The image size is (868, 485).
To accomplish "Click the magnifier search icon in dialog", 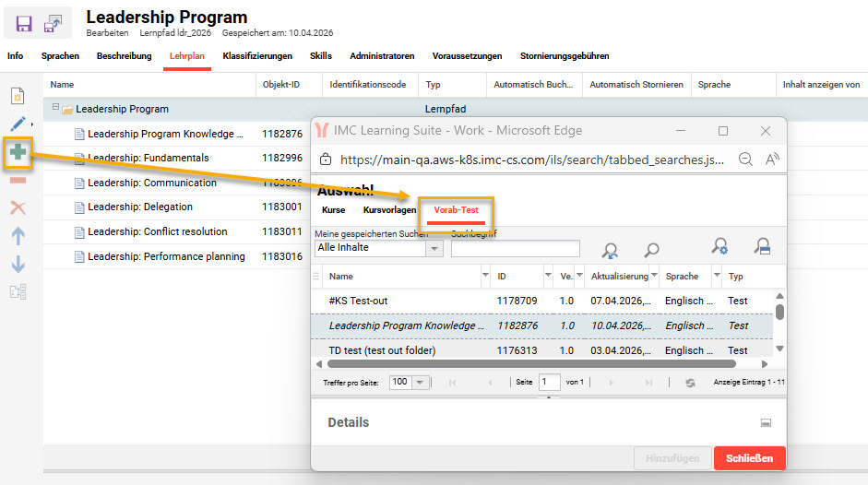I will [x=651, y=249].
